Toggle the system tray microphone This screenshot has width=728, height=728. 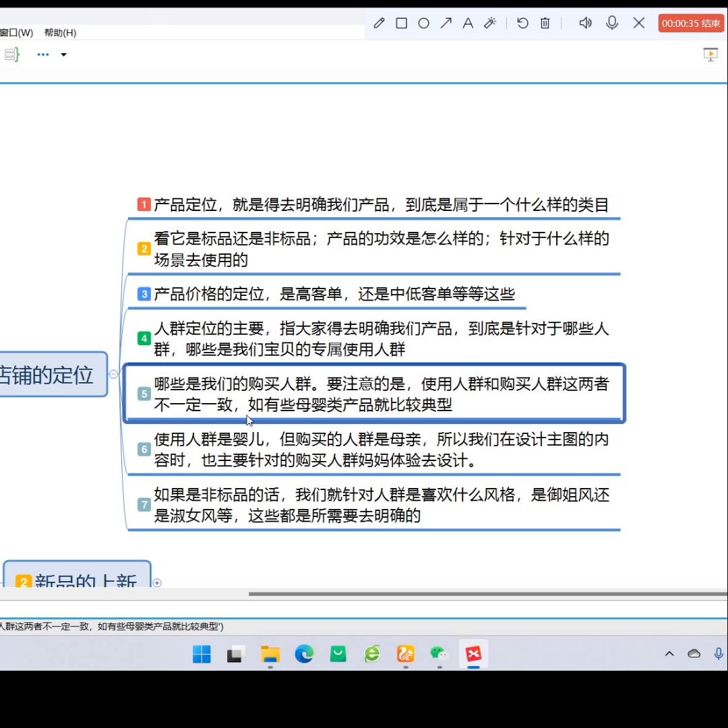pos(718,653)
